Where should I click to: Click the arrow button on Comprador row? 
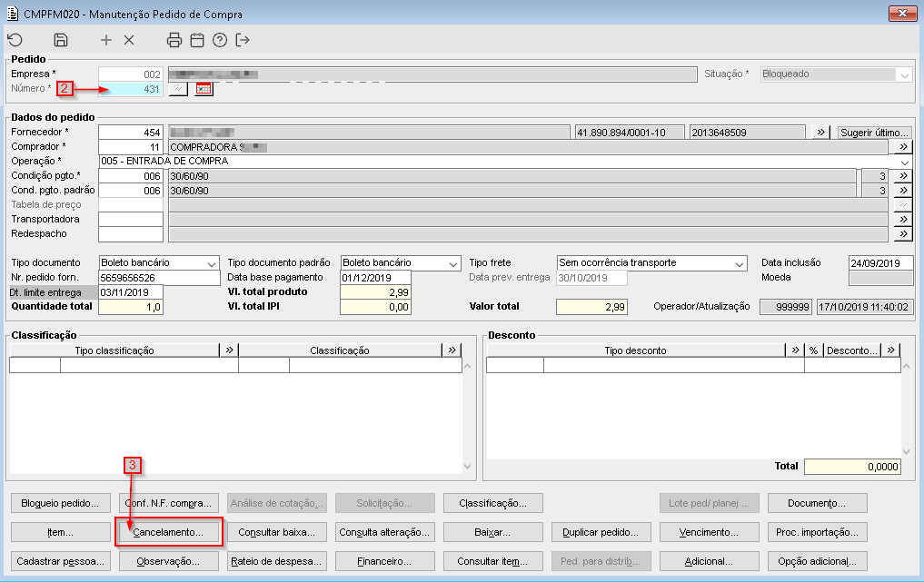[903, 147]
